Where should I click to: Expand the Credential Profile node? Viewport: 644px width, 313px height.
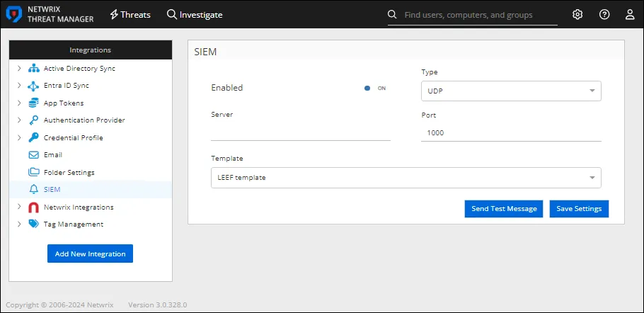point(19,137)
